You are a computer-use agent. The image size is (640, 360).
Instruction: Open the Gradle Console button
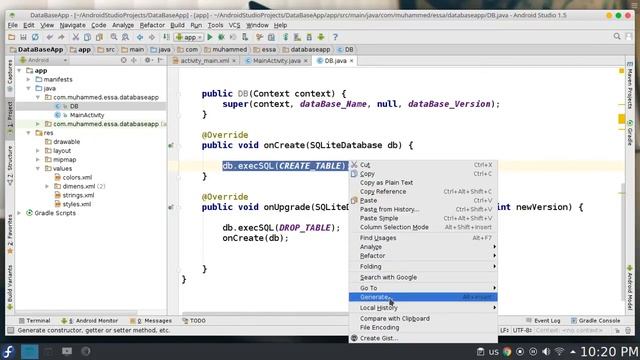click(596, 321)
